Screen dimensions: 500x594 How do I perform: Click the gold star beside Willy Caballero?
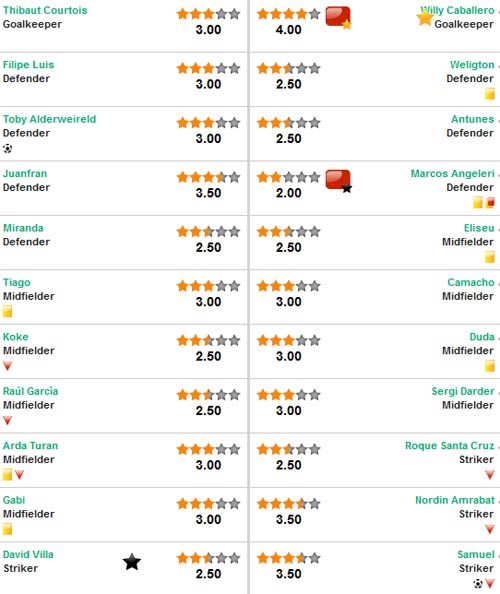point(425,17)
